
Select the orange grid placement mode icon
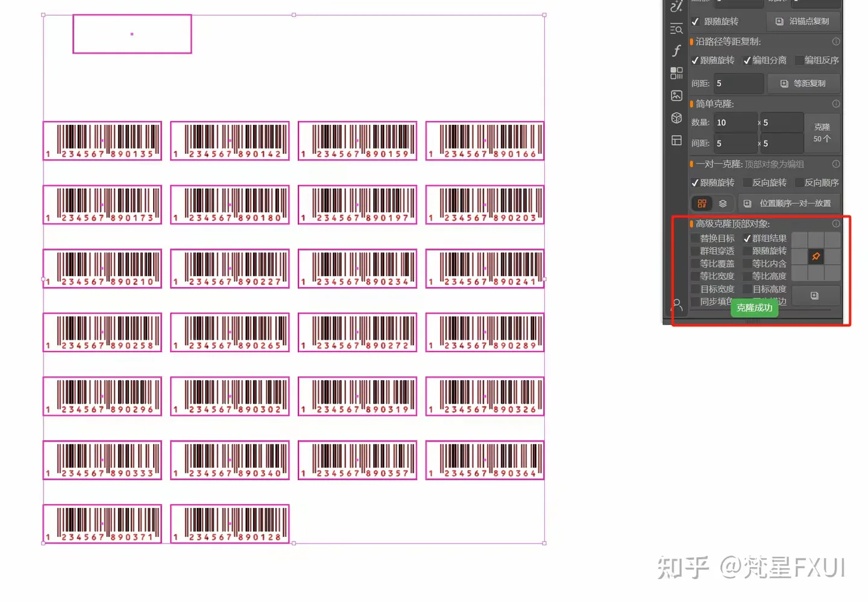tap(702, 203)
